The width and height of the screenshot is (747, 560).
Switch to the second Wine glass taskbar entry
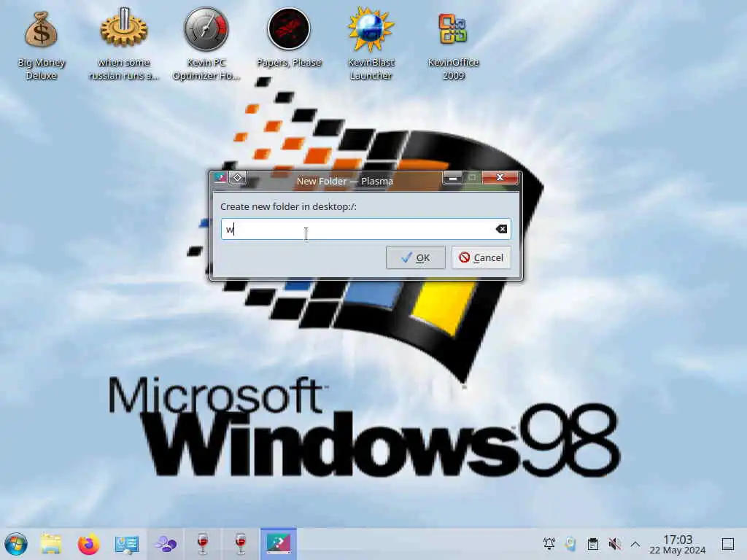(240, 544)
